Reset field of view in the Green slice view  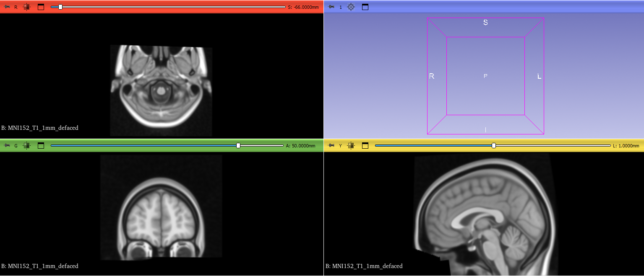coord(26,146)
